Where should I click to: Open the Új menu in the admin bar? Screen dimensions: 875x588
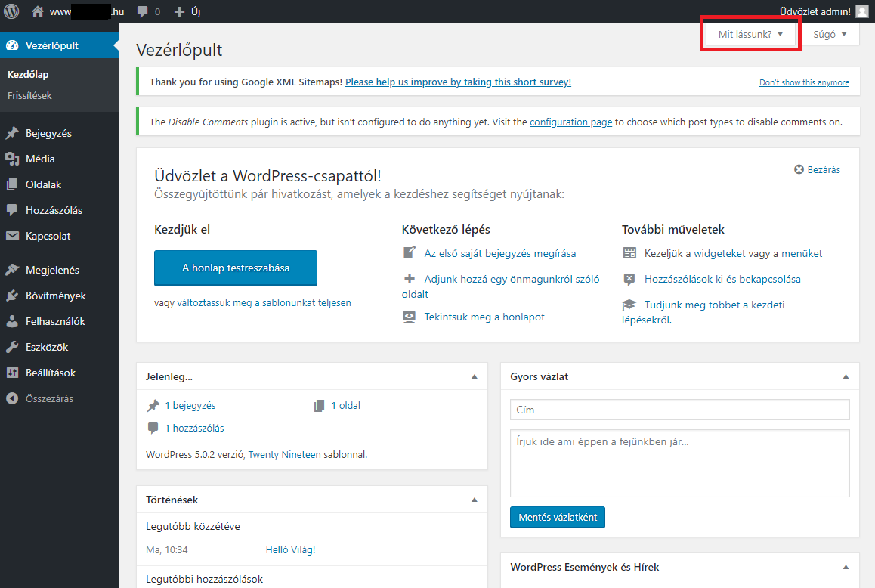[187, 12]
